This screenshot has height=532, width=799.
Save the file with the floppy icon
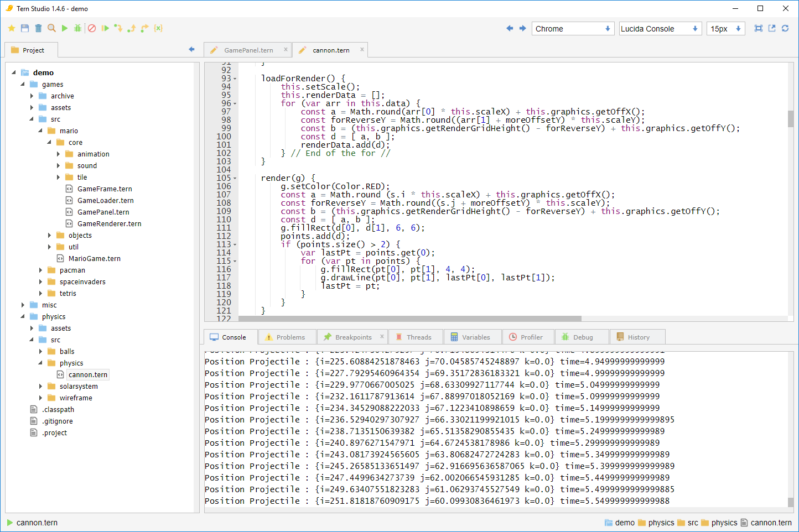25,28
